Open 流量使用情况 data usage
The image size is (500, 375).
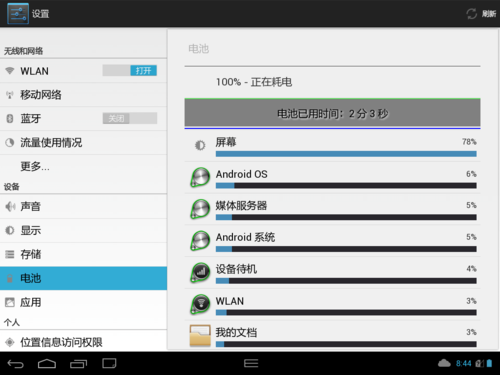(83, 143)
